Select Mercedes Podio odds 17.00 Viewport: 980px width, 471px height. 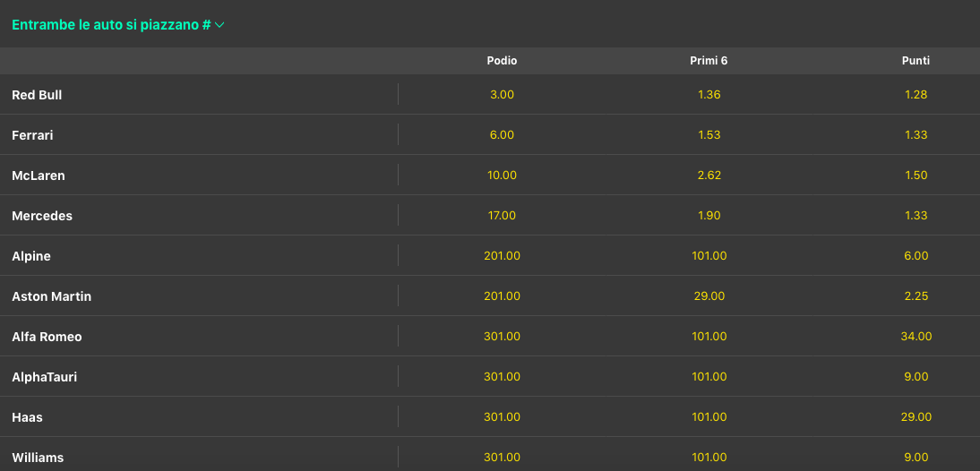click(x=502, y=216)
